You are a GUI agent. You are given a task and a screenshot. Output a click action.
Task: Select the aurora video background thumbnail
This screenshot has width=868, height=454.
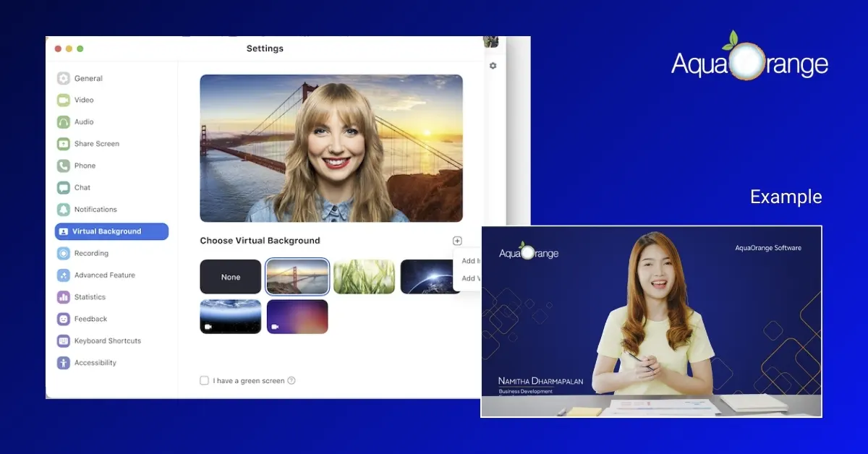pos(231,317)
